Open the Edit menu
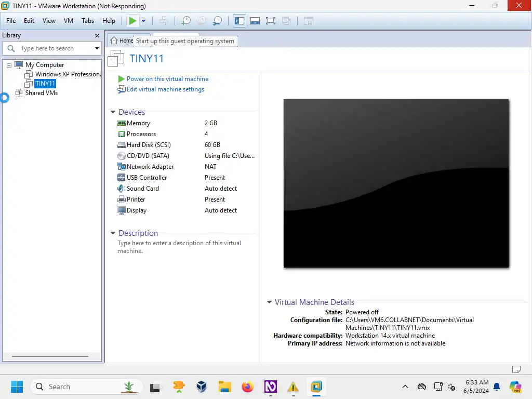Screen dimensions: 532x399 29,21
